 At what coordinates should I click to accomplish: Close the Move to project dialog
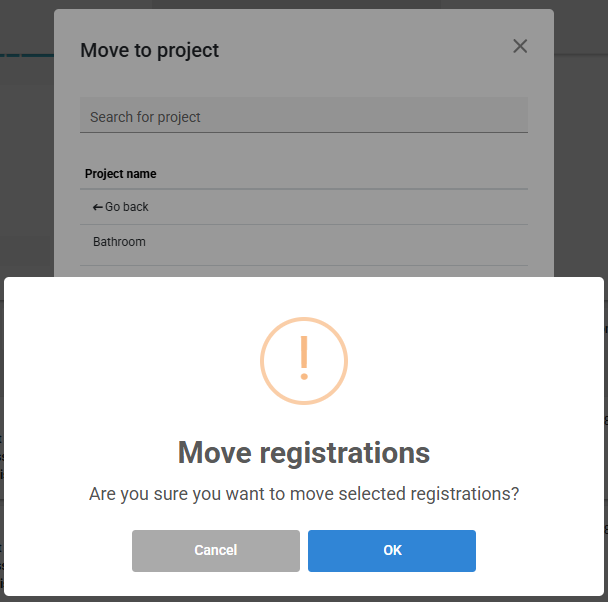coord(520,46)
